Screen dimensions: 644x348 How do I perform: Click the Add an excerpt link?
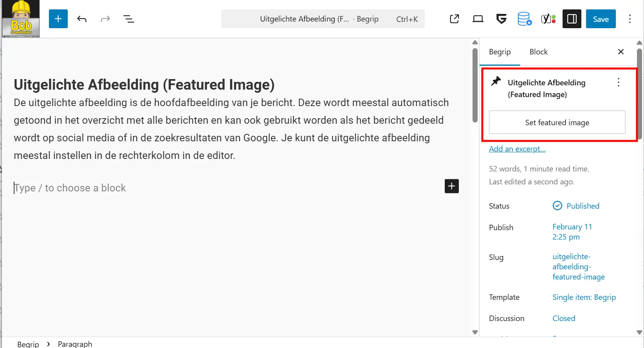517,149
